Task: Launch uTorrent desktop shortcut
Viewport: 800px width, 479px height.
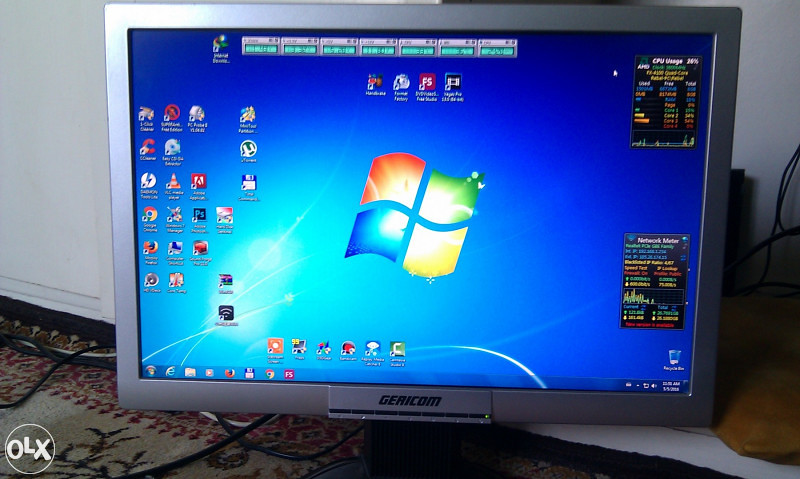Action: click(248, 152)
